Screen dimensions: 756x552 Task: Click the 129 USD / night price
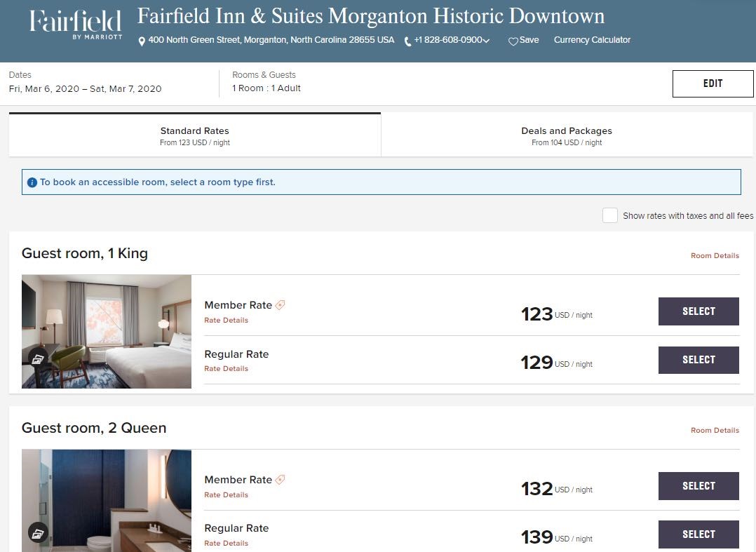[x=557, y=363]
